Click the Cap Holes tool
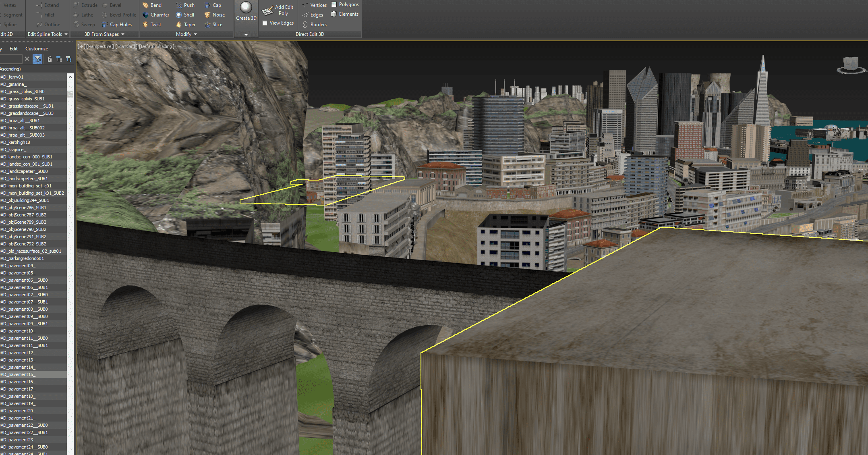Viewport: 868px width, 455px height. (117, 25)
